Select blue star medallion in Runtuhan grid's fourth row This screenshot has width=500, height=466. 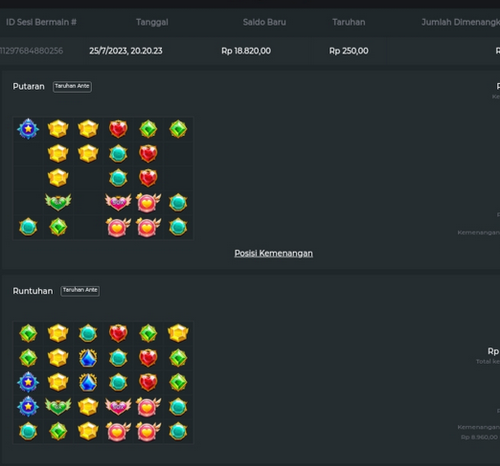click(x=28, y=407)
